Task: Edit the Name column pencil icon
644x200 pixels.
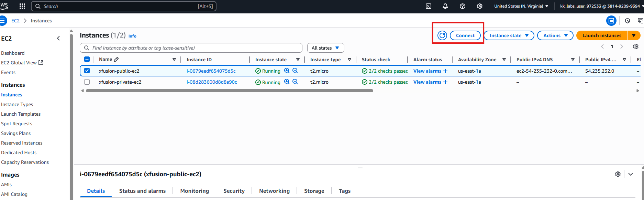Action: (116, 60)
